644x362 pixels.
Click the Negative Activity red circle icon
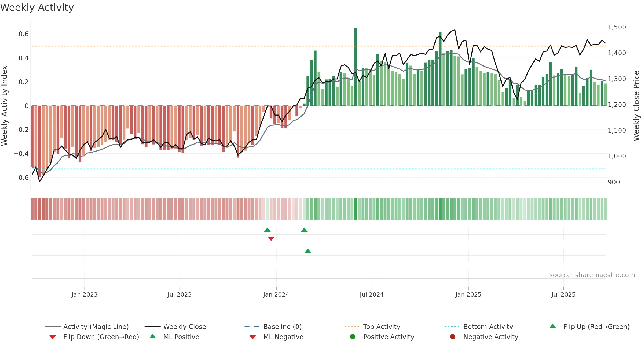coord(453,337)
